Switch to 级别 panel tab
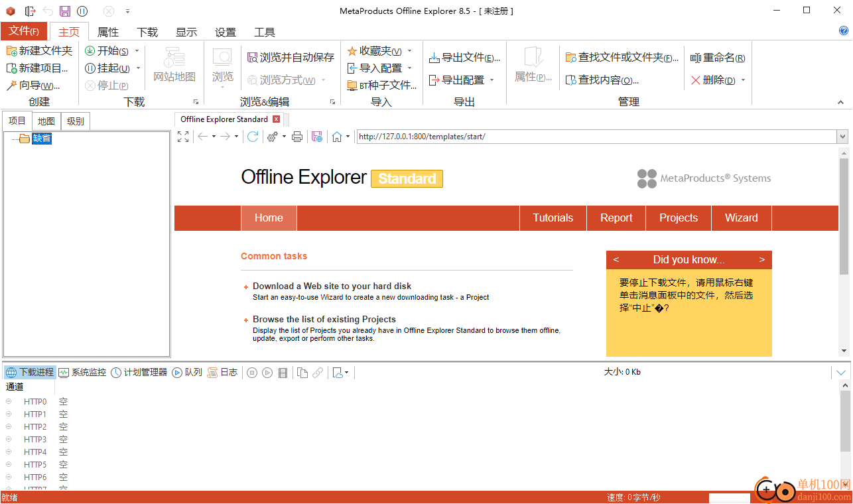This screenshot has height=504, width=853. pos(76,121)
